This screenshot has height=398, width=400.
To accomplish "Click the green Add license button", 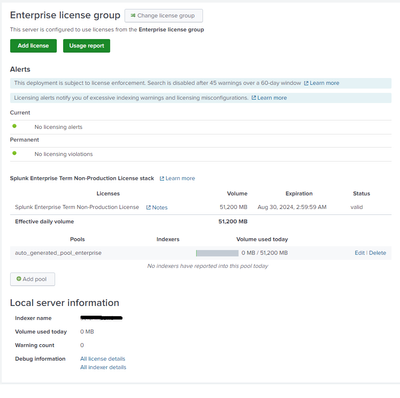I will click(x=33, y=46).
